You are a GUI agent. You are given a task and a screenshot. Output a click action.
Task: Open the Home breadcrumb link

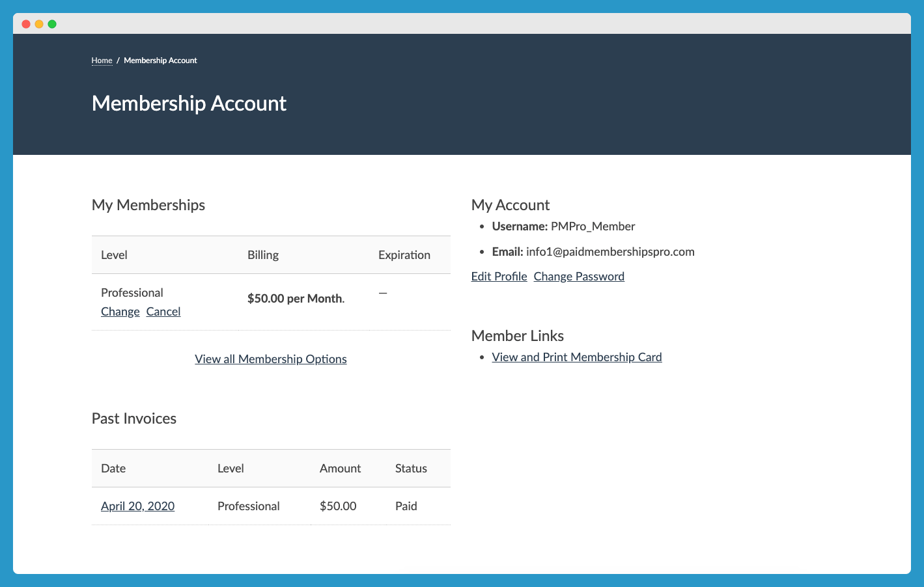tap(102, 60)
